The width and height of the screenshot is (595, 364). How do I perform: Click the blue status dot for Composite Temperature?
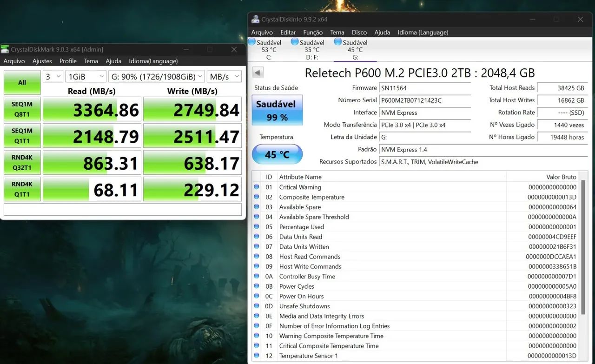(256, 197)
